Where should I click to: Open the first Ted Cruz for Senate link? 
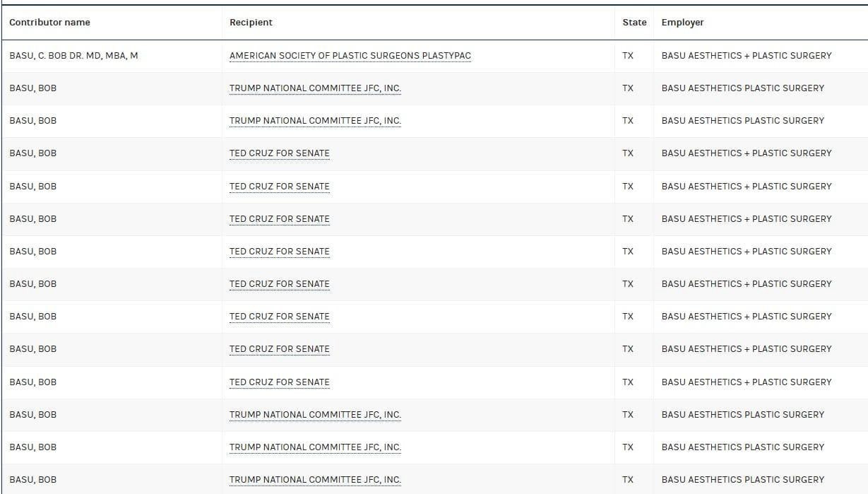pos(278,153)
